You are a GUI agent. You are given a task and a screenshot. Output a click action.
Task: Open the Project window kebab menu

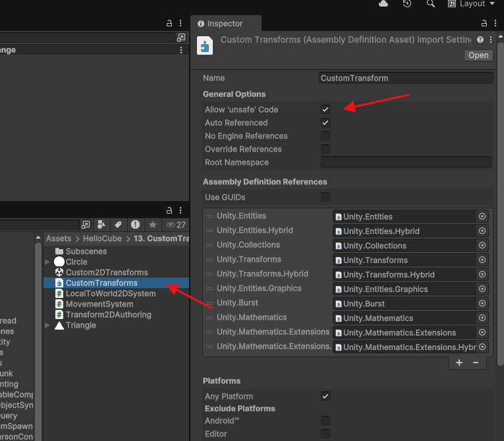(x=181, y=210)
